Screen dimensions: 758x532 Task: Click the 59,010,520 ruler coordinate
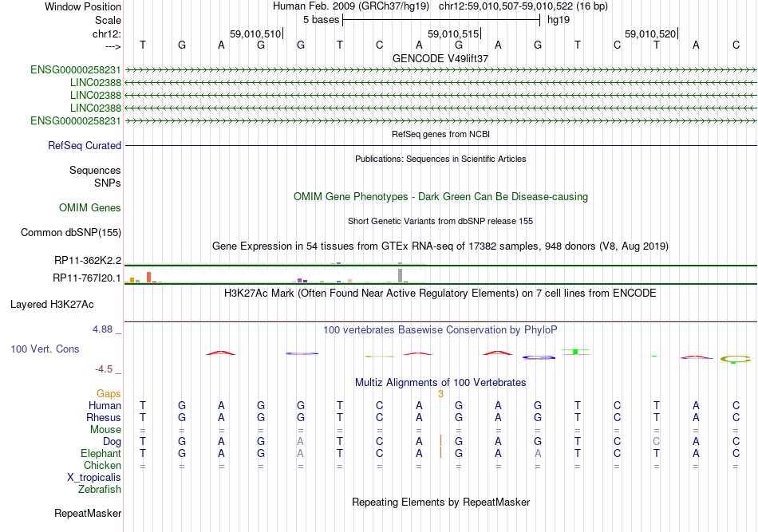coord(650,33)
